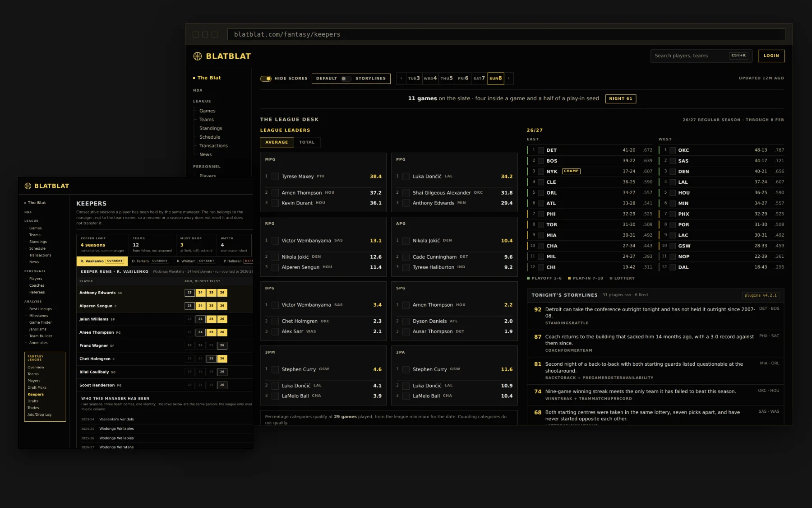Open Game Finder in Keepers window sidebar

[x=41, y=323]
